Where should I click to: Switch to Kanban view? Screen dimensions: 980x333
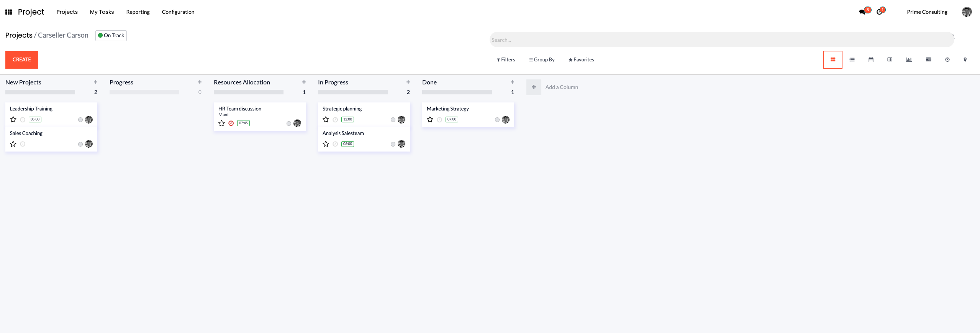coord(833,60)
